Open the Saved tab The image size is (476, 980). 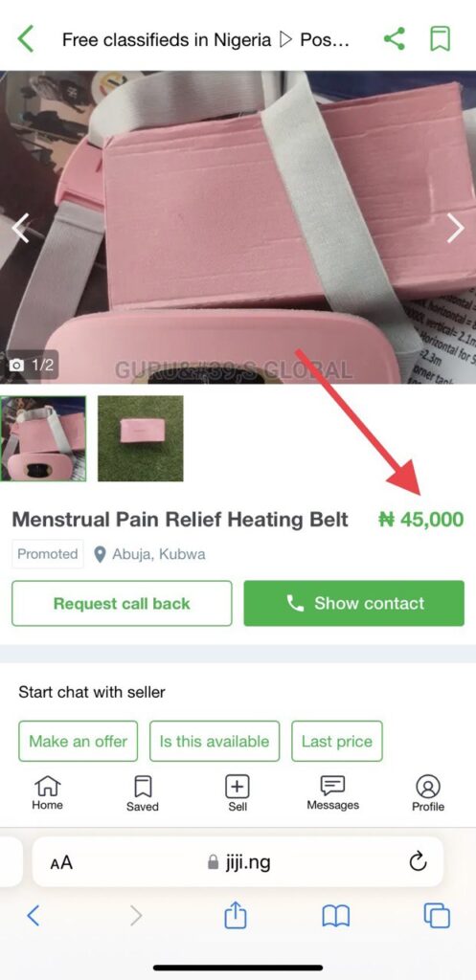(x=143, y=793)
